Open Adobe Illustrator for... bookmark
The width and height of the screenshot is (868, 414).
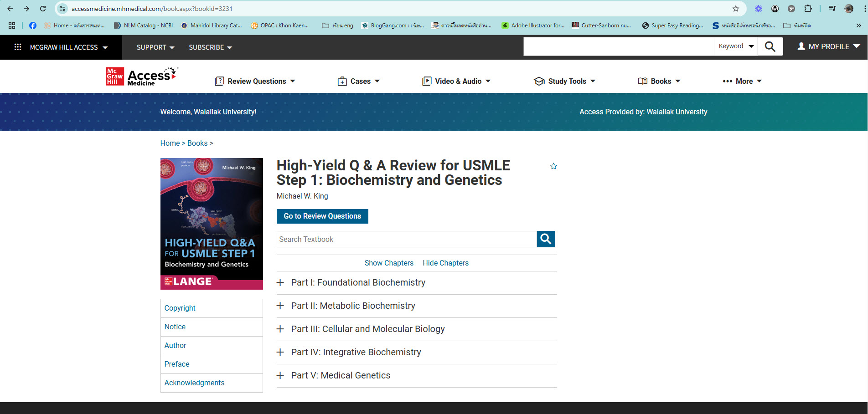[533, 26]
